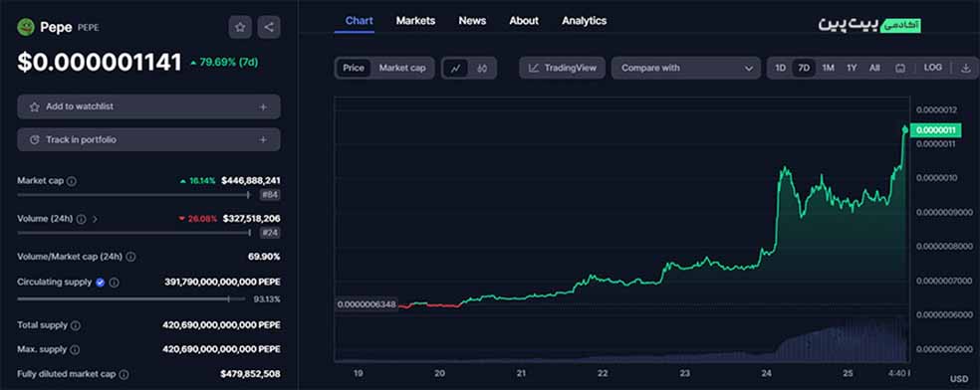Click the portfolio pie icon in Track in portfolio
This screenshot has height=390, width=980.
point(35,139)
